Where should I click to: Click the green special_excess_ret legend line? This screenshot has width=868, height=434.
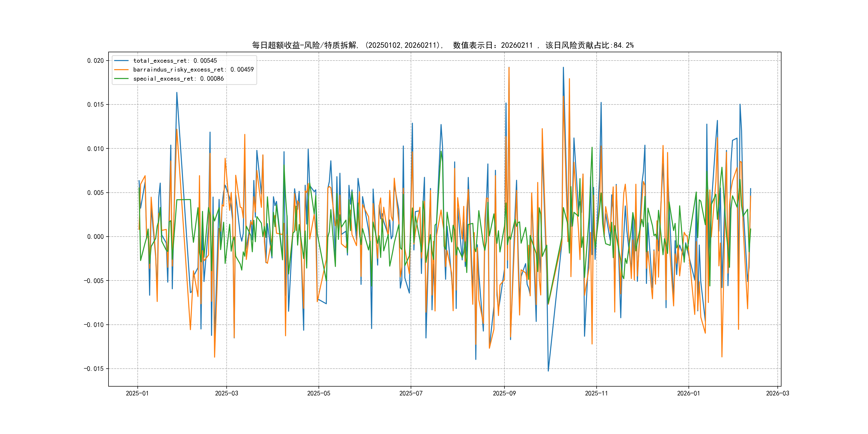121,78
